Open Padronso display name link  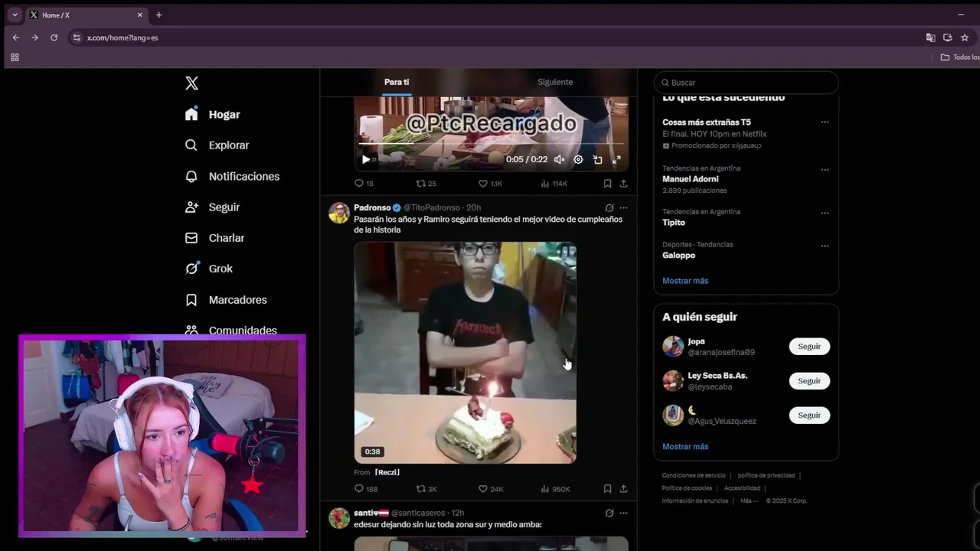point(372,207)
